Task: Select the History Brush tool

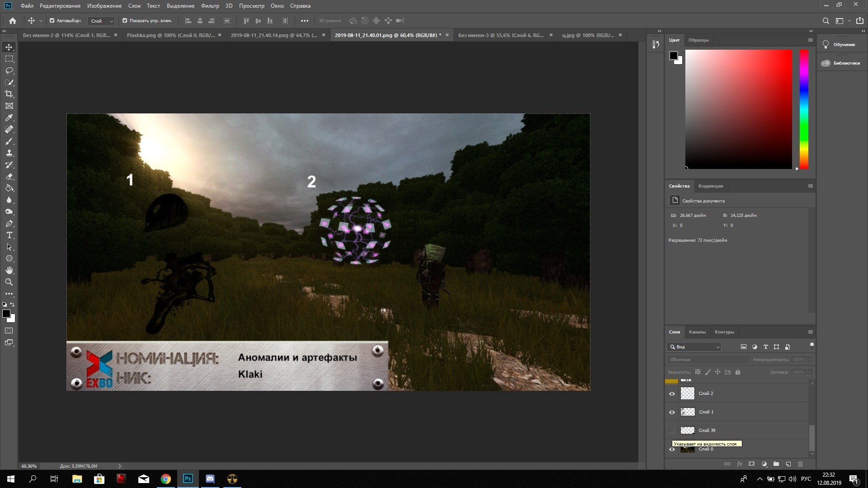Action: point(9,164)
